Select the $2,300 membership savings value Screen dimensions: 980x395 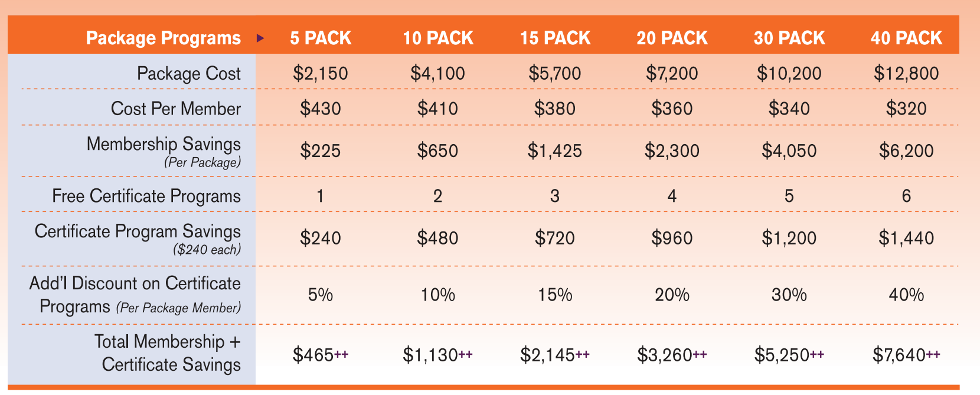[672, 151]
